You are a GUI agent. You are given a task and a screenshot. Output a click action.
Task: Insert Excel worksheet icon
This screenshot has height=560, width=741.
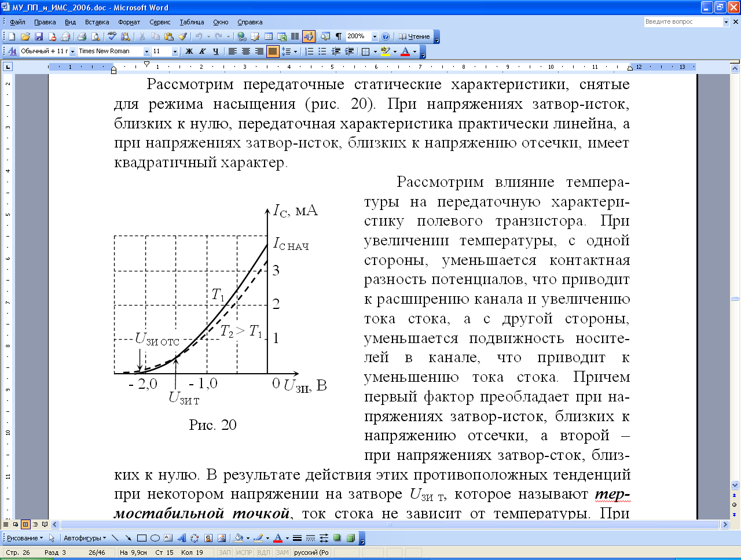(x=282, y=36)
